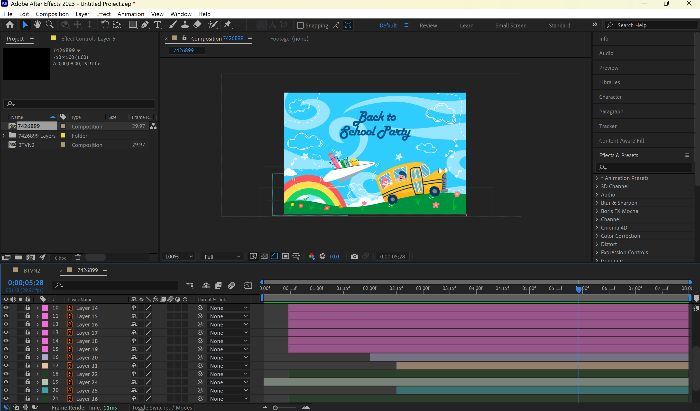This screenshot has width=700, height=411.
Task: Enable motion blur for the timeline
Action: point(232,286)
